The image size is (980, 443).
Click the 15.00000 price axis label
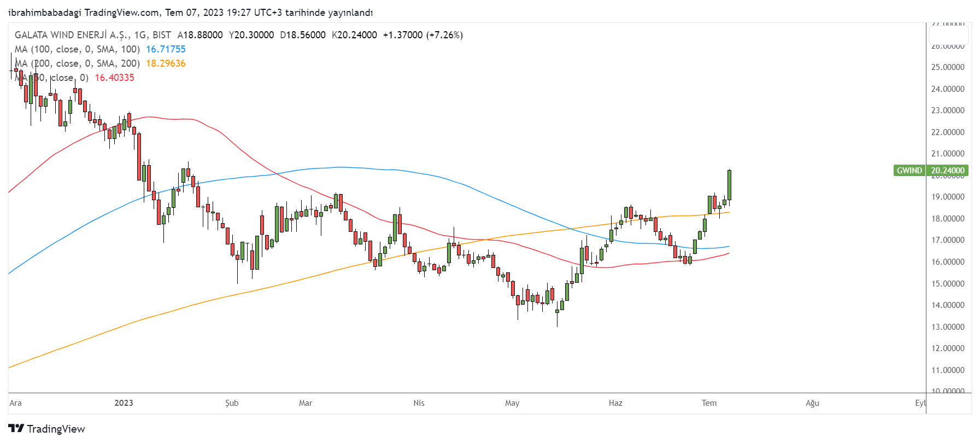[948, 284]
